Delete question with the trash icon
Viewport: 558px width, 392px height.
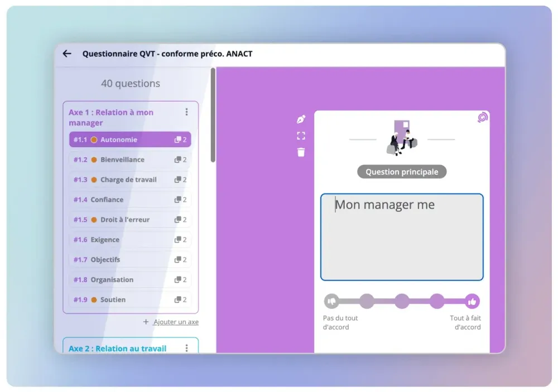(301, 152)
